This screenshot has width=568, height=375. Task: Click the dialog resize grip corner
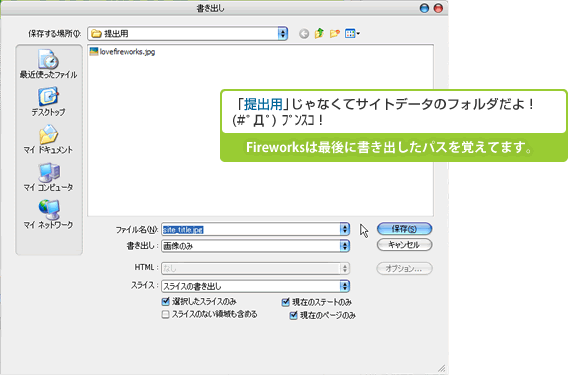coord(441,368)
